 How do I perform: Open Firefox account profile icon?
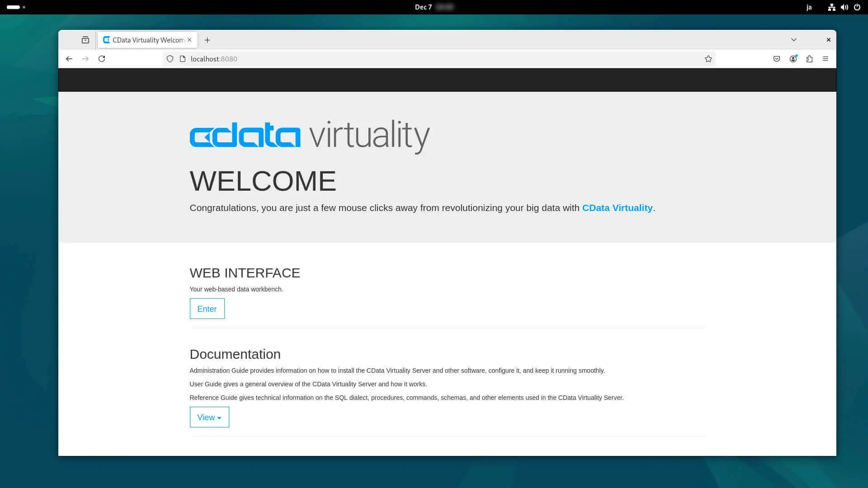pyautogui.click(x=793, y=59)
